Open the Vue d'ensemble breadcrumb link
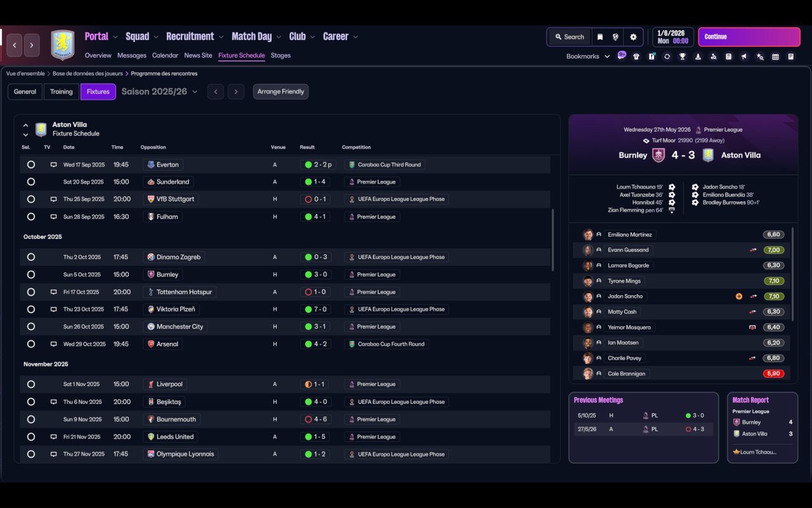This screenshot has height=508, width=812. [x=25, y=74]
